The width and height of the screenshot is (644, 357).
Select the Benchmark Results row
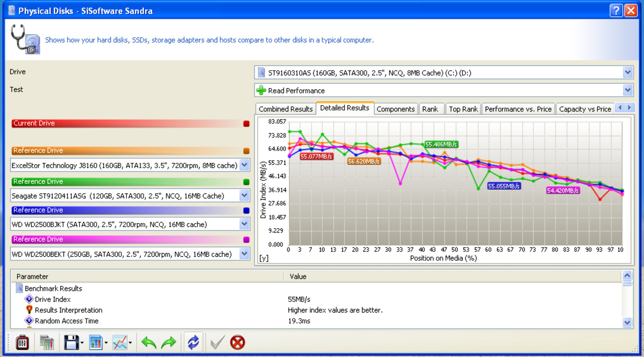click(x=316, y=288)
